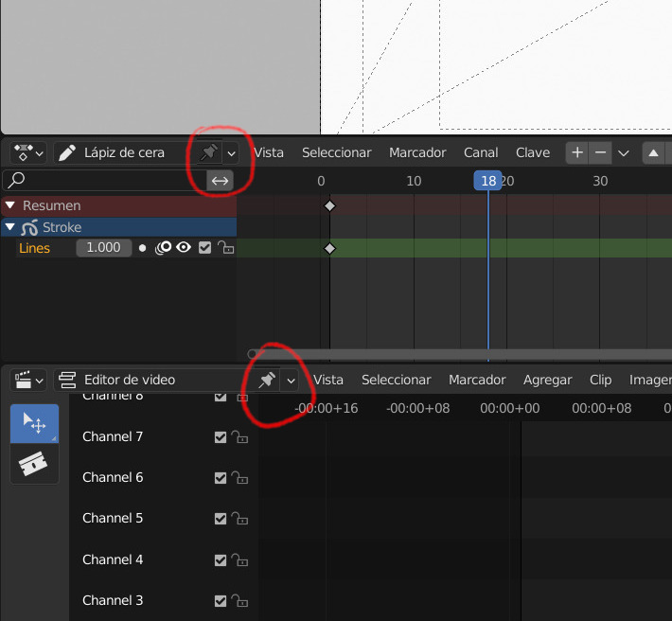
Task: Click frame 10 on the Dope Sheet ruler
Action: pos(414,181)
